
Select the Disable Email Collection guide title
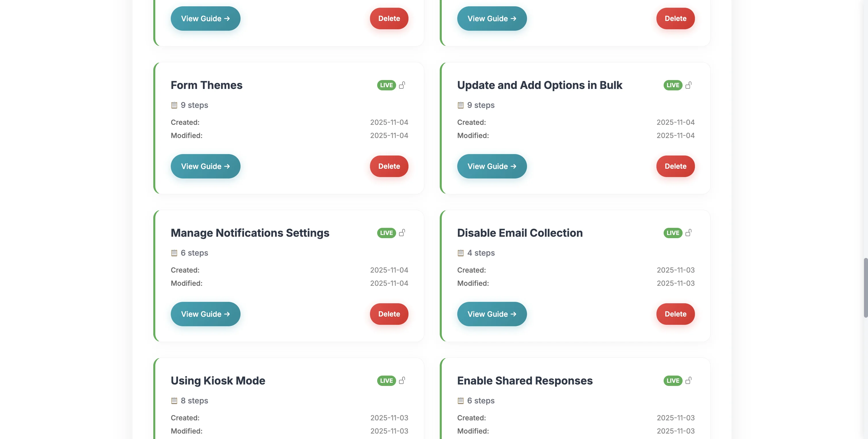[520, 233]
